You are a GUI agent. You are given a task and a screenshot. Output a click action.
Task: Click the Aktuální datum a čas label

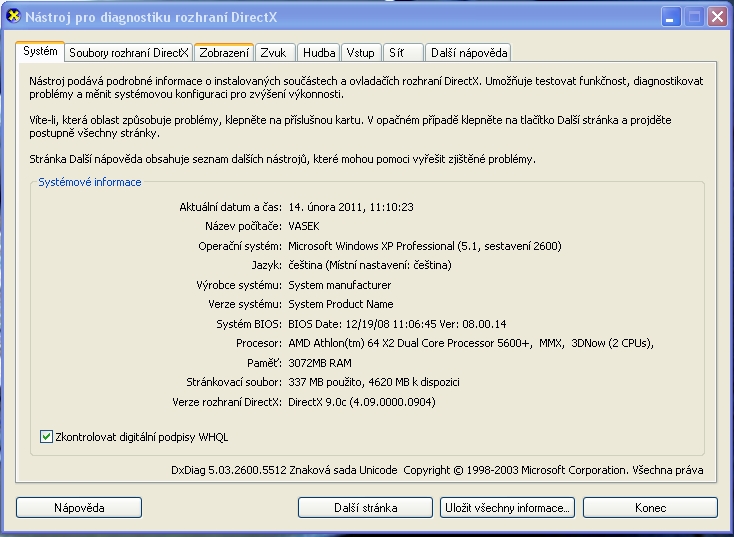[230, 207]
